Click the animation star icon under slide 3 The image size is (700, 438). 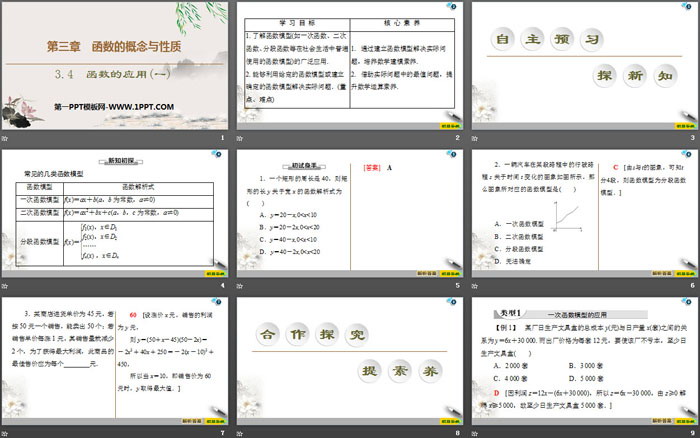(x=475, y=138)
